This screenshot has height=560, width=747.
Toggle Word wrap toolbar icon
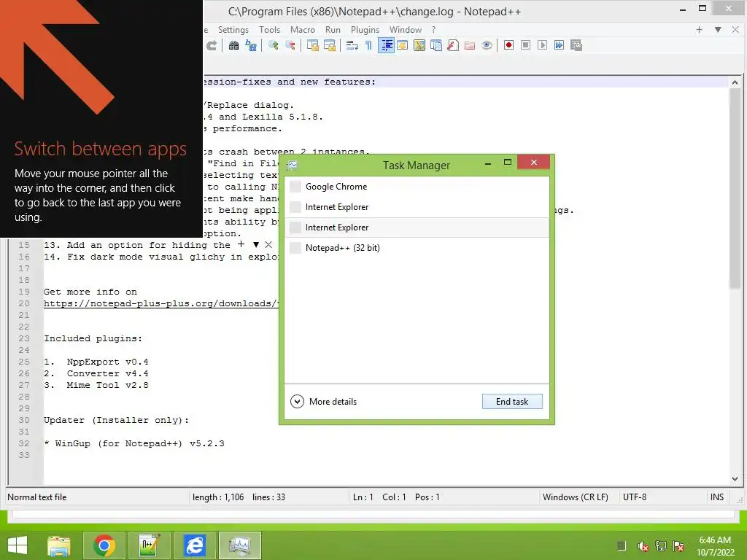(352, 45)
